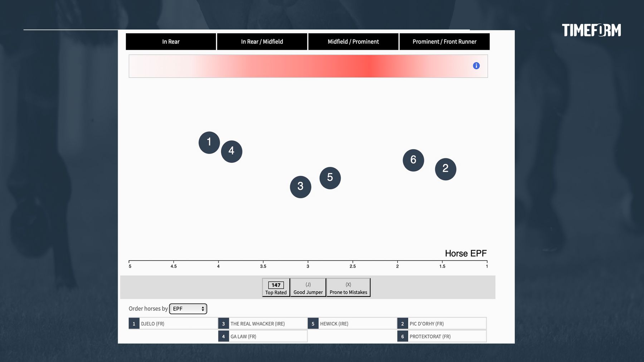Select the Prominent / Front Runner tab

click(x=444, y=41)
